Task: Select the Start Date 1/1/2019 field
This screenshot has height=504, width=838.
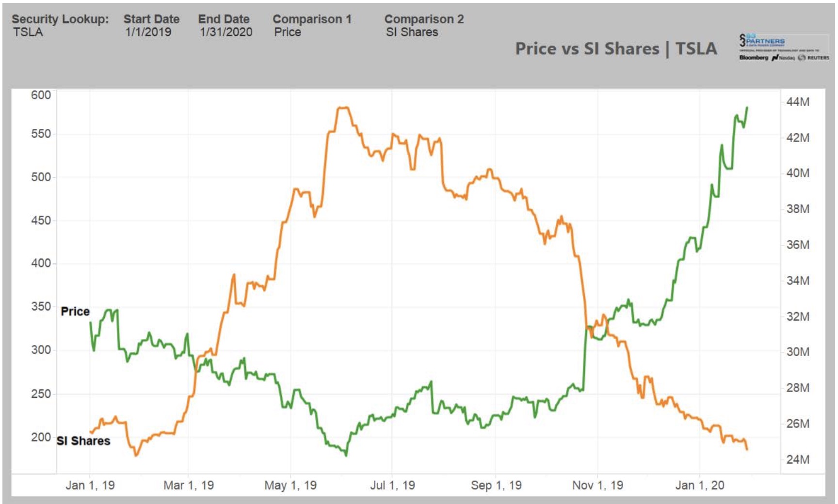Action: (x=148, y=32)
